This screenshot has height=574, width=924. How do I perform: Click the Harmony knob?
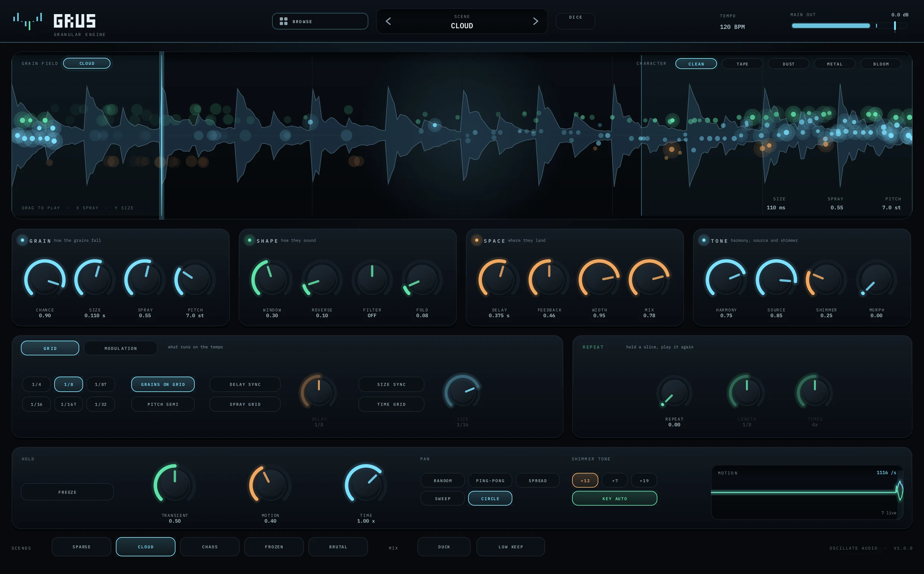click(726, 280)
